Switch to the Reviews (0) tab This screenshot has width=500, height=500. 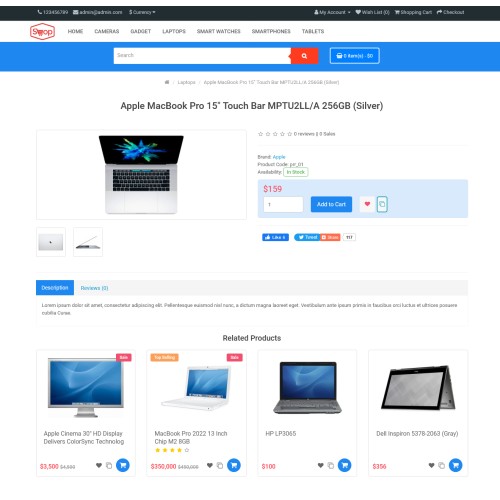pos(94,288)
